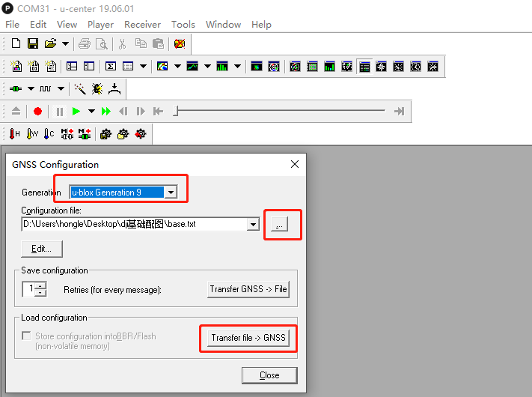
Task: Click the red Record button
Action: [x=37, y=111]
